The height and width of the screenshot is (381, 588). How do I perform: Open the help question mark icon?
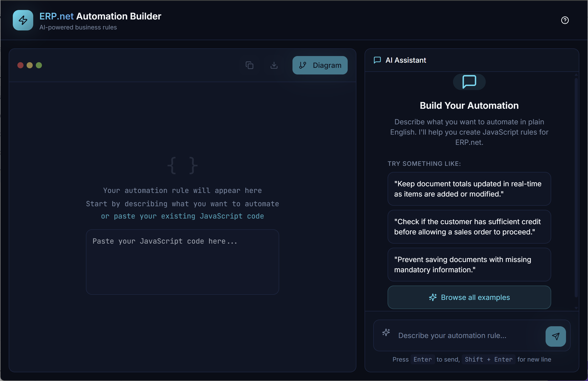point(565,20)
